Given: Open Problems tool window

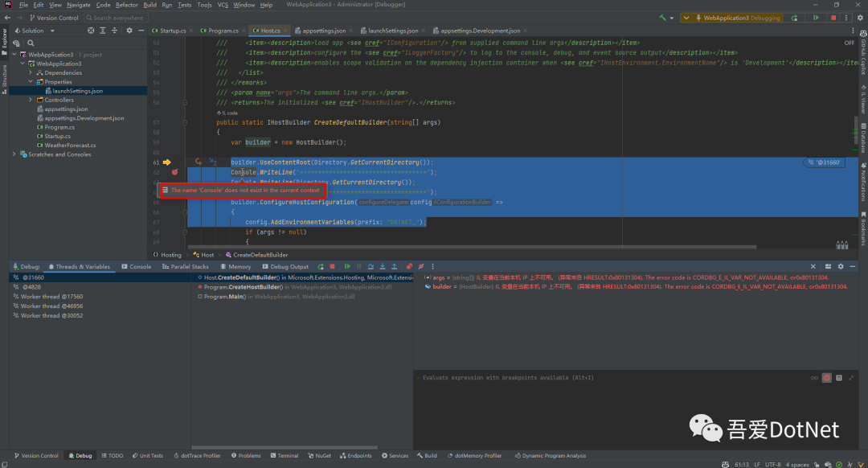Looking at the screenshot, I should (x=246, y=455).
